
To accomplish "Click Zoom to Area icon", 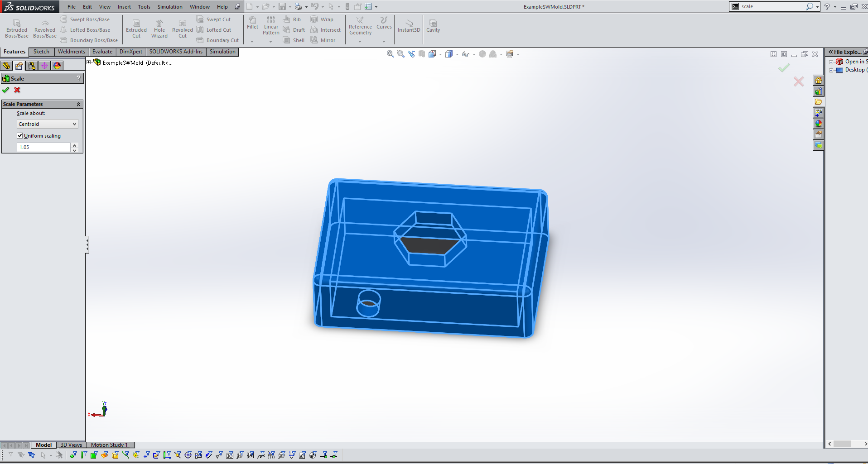I will 400,54.
